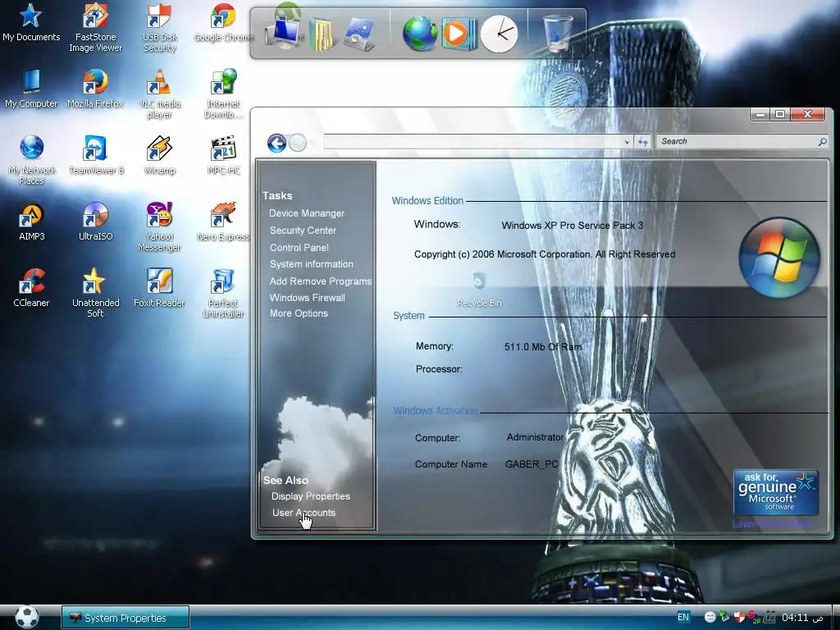Viewport: 840px width, 630px height.
Task: Click the Back arrow in System Properties
Action: pos(277,143)
